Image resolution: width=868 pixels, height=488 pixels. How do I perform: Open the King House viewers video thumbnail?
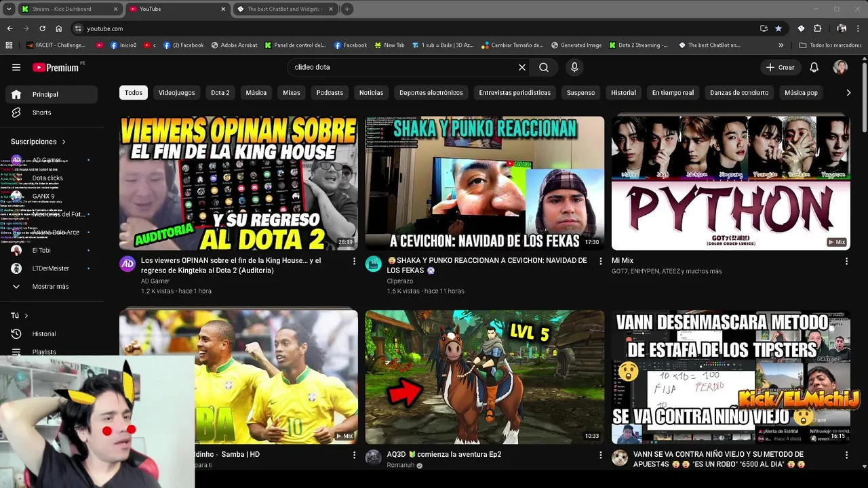click(239, 183)
